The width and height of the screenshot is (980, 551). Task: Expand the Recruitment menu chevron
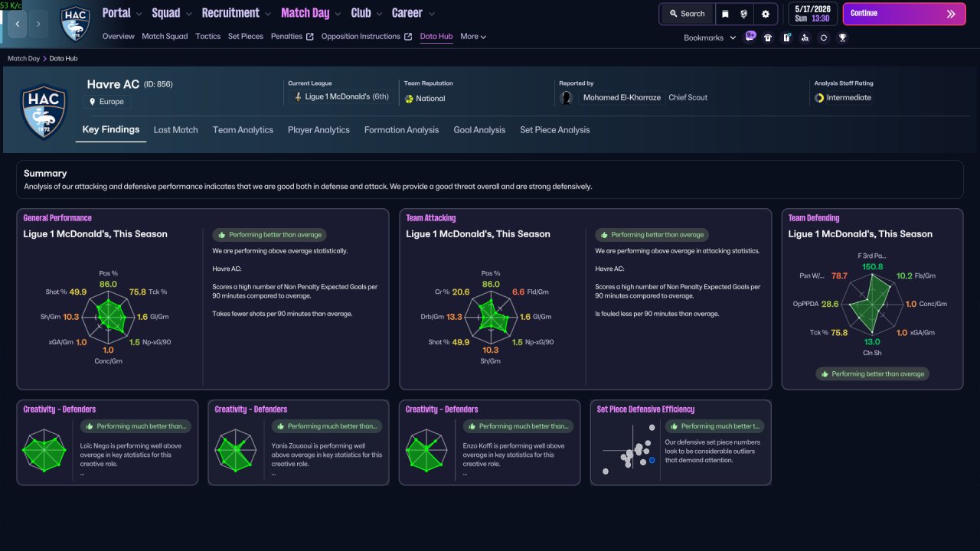coord(267,14)
